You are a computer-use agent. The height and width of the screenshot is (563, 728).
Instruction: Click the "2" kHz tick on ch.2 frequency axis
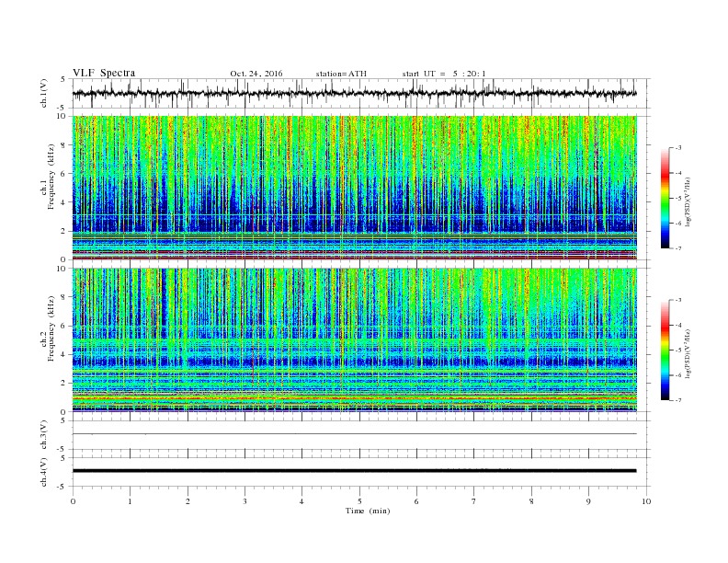pyautogui.click(x=64, y=384)
